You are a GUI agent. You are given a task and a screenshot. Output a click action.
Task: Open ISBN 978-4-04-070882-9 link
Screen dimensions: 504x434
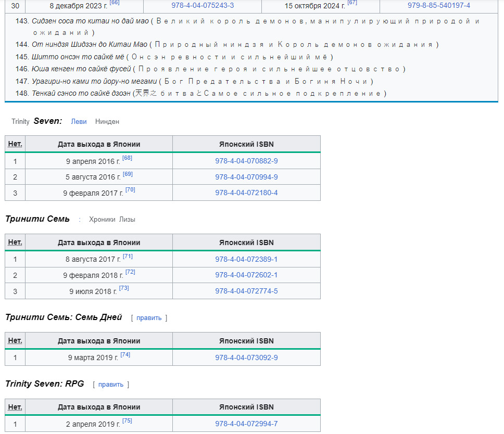[246, 161]
